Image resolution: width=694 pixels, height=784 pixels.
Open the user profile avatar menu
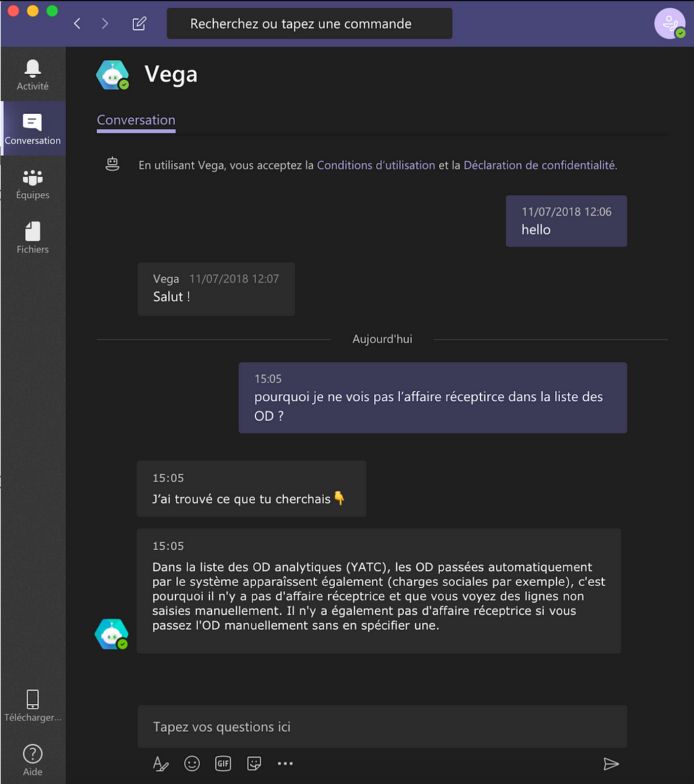pyautogui.click(x=670, y=23)
